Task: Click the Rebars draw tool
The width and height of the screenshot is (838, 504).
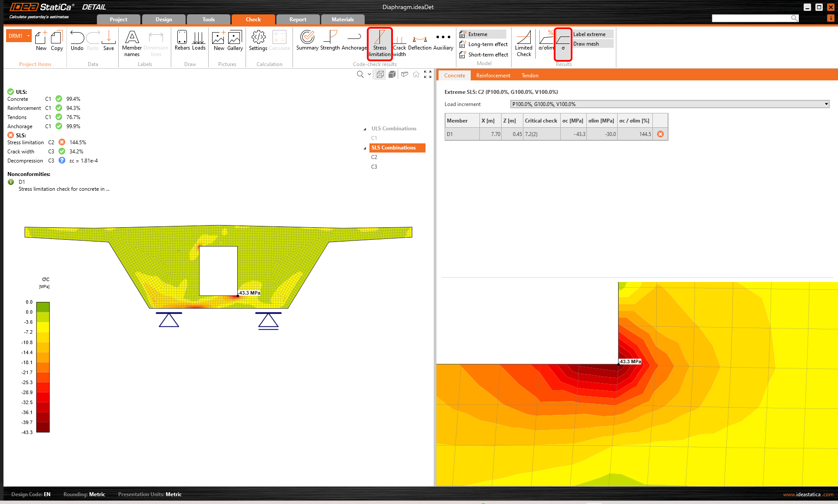Action: tap(182, 41)
